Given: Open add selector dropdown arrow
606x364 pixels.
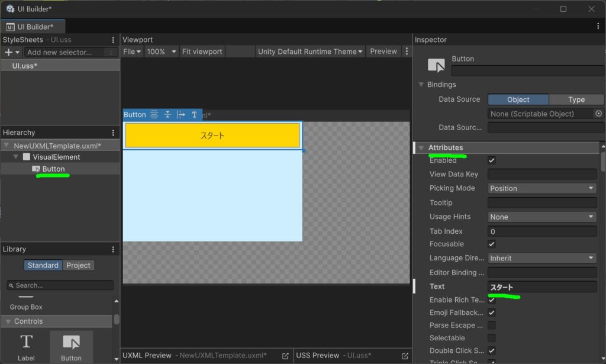Looking at the screenshot, I should [x=17, y=52].
